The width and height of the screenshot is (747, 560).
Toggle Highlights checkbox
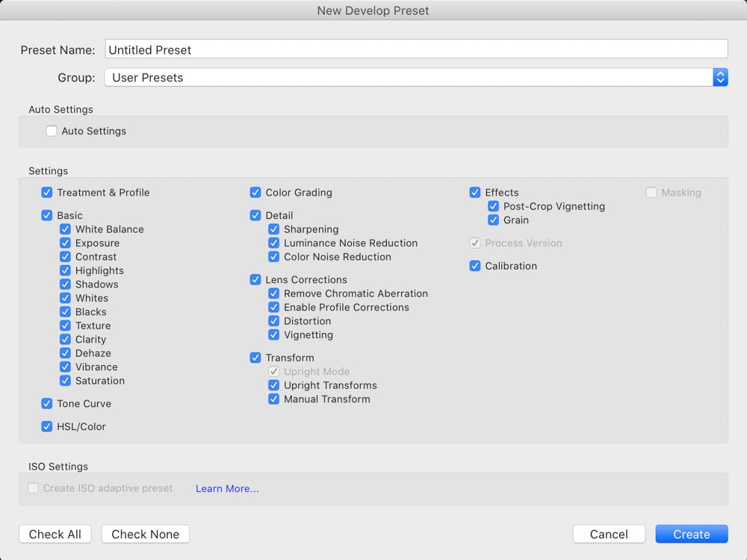(65, 270)
